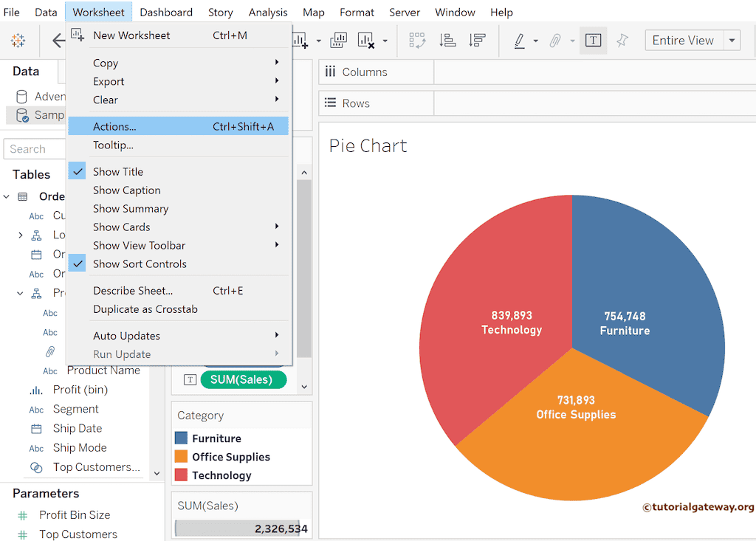Click the Fix Axes pin icon
Image resolution: width=756 pixels, height=541 pixels.
point(622,41)
